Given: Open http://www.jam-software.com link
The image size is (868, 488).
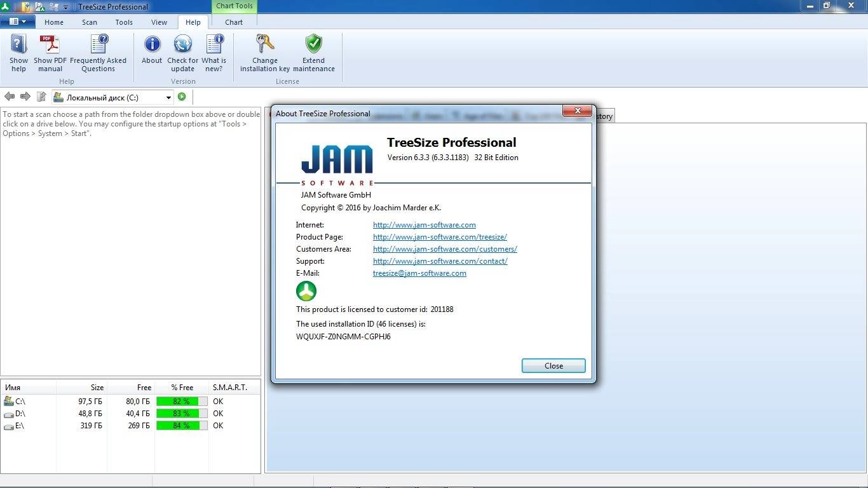Looking at the screenshot, I should coord(424,224).
